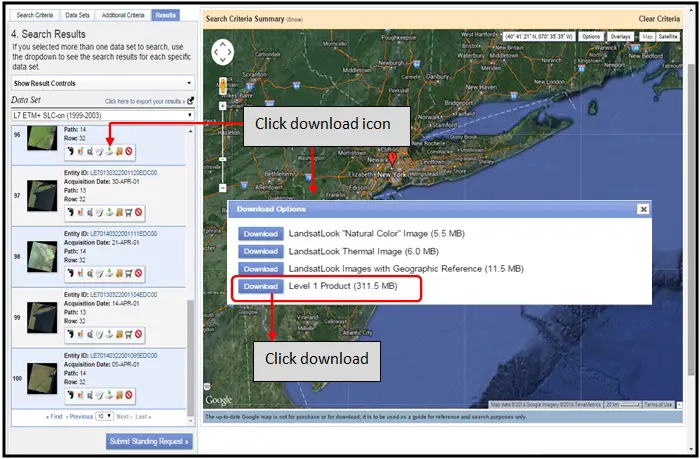Compare browse for scene dated 30-APR-01
700x459 pixels.
[x=90, y=213]
